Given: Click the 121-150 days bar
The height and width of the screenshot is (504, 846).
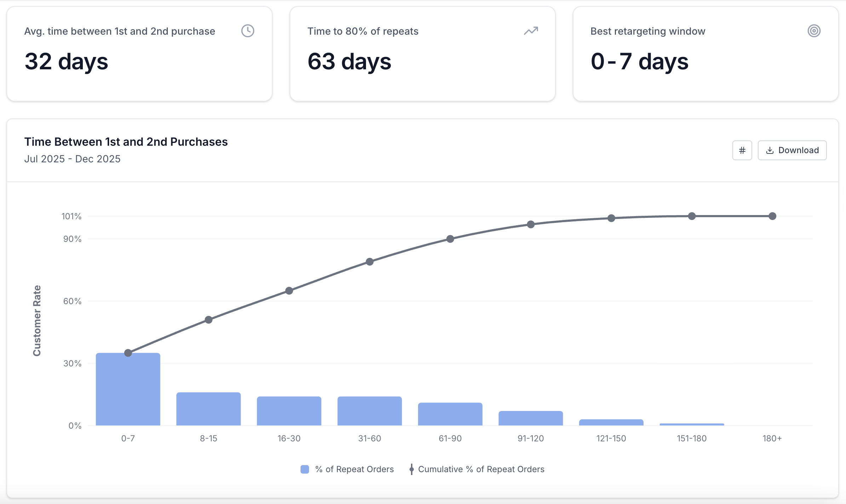Looking at the screenshot, I should pyautogui.click(x=611, y=422).
